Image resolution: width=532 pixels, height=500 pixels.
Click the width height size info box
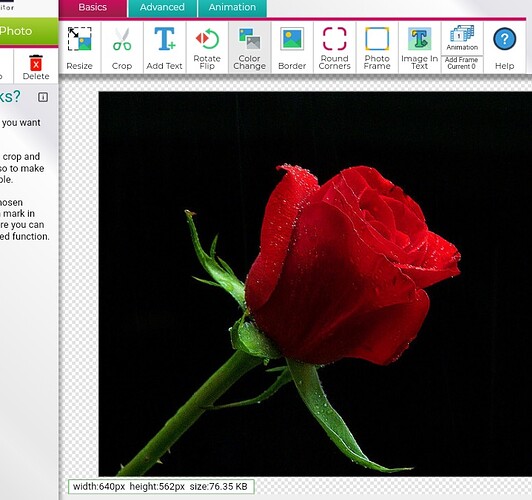pos(161,487)
